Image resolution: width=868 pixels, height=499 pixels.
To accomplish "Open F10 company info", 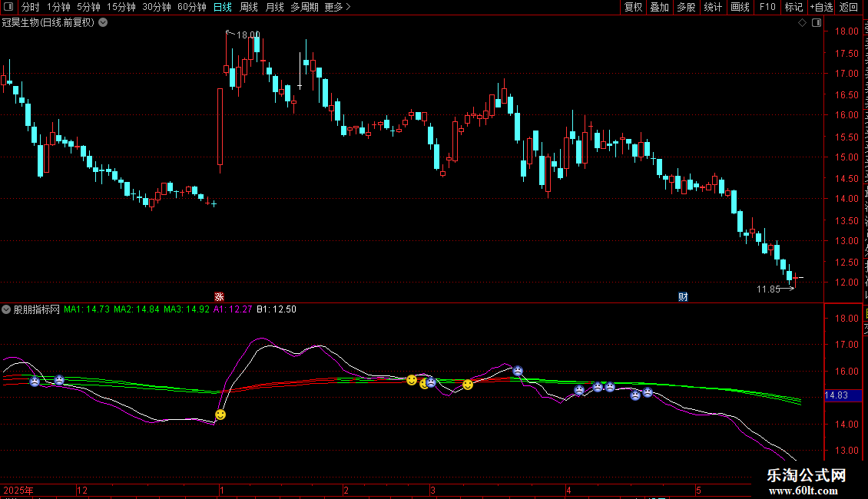I will pos(767,7).
